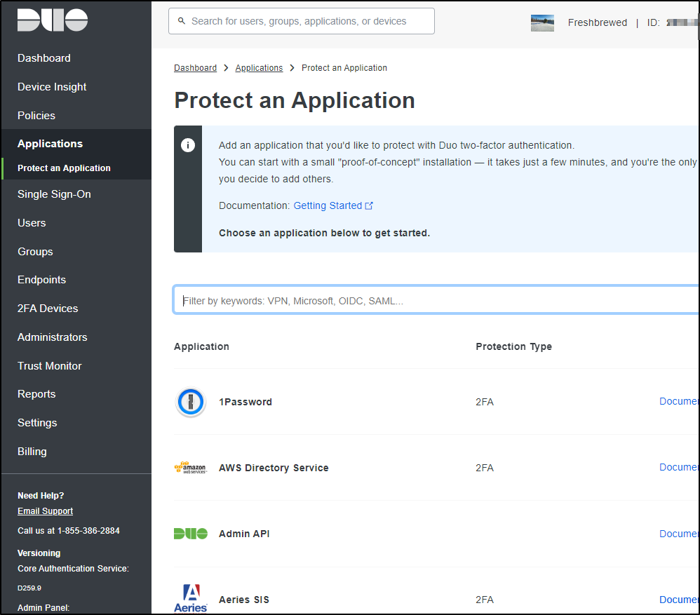Click the 1Password application icon
Image resolution: width=700 pixels, height=615 pixels.
[191, 402]
